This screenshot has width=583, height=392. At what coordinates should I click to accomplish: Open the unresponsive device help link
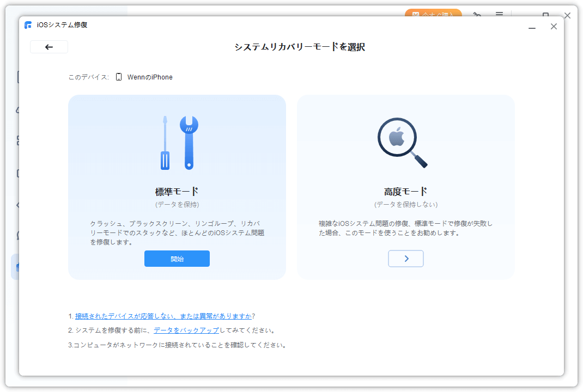click(x=163, y=316)
